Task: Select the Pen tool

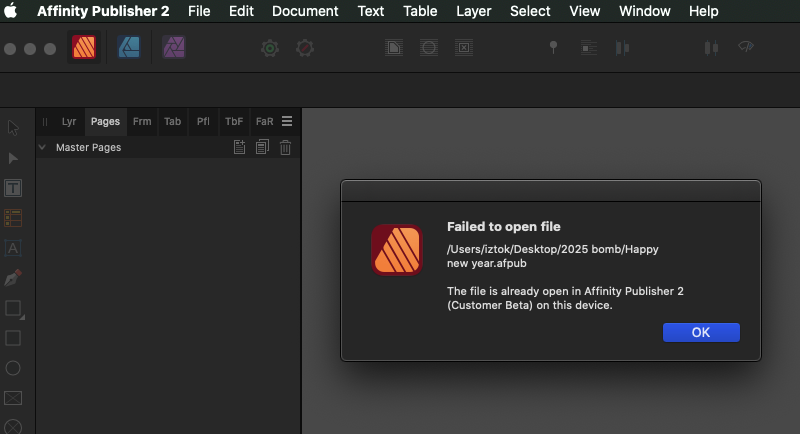Action: point(13,278)
